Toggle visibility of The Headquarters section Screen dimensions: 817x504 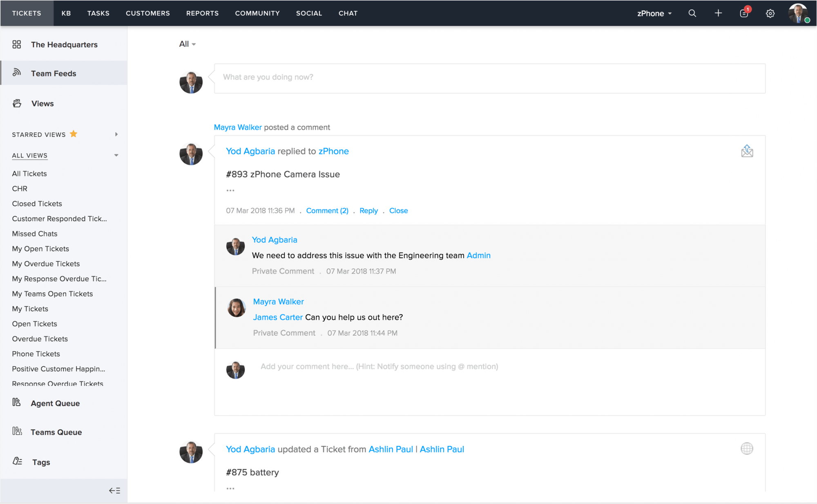64,45
